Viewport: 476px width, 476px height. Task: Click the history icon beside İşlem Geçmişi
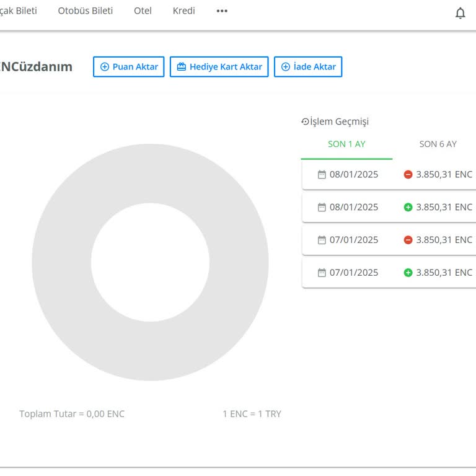point(305,121)
